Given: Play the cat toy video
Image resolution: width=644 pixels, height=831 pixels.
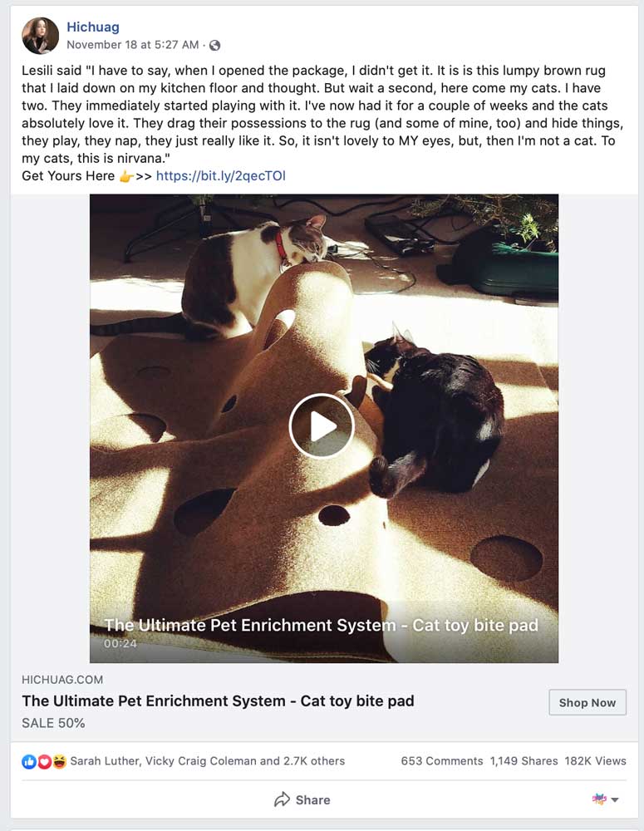Looking at the screenshot, I should tap(322, 425).
